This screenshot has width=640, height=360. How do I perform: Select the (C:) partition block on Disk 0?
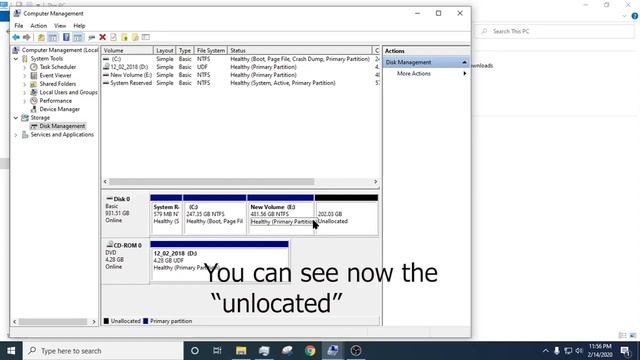(x=215, y=215)
